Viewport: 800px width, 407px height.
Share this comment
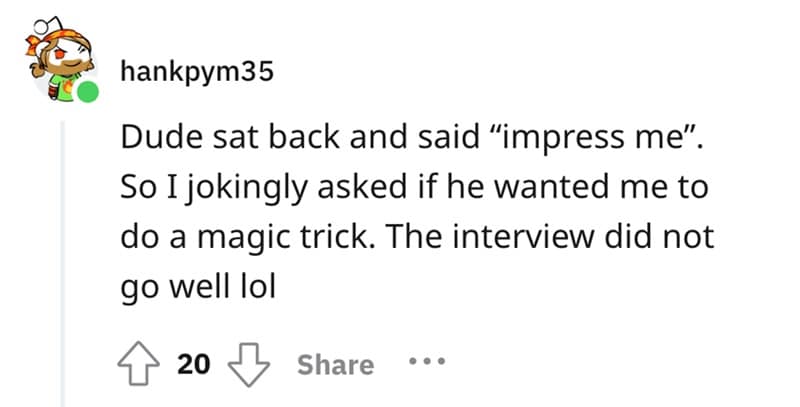[334, 364]
